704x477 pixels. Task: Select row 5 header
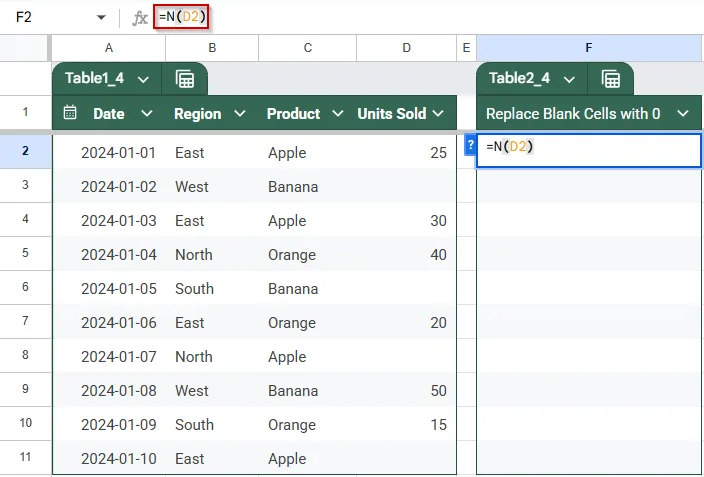26,253
